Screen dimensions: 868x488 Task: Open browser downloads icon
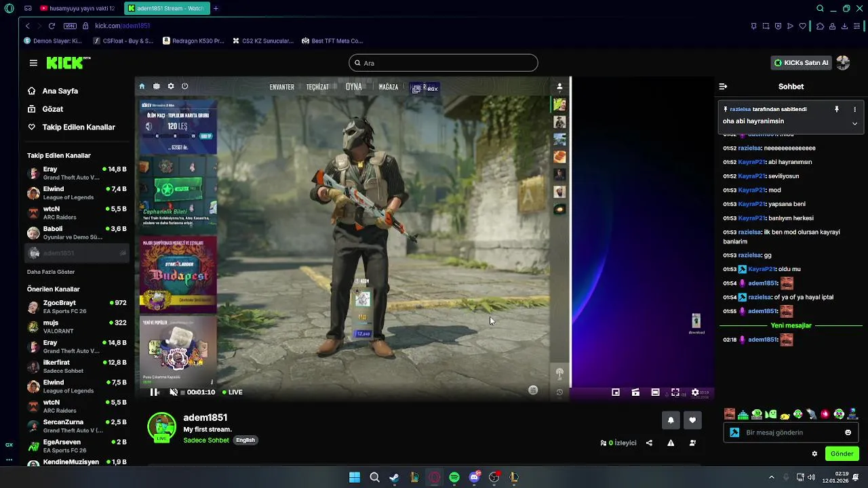coord(844,26)
